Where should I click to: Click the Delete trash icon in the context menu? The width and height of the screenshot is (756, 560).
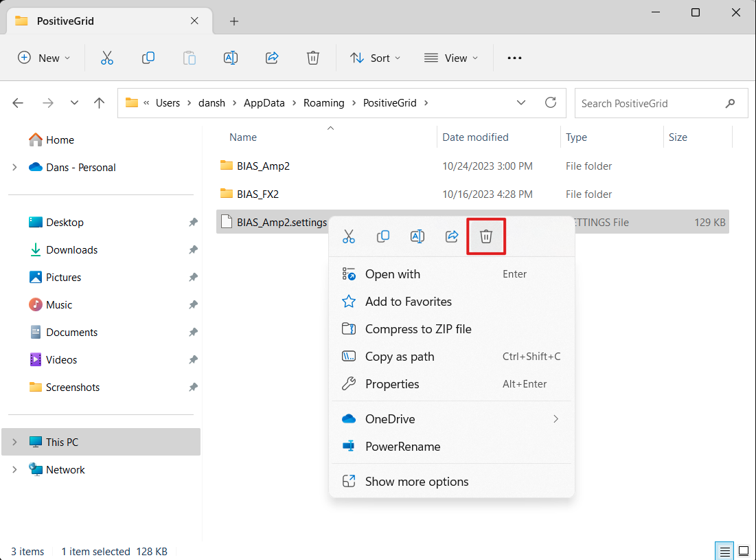point(486,236)
